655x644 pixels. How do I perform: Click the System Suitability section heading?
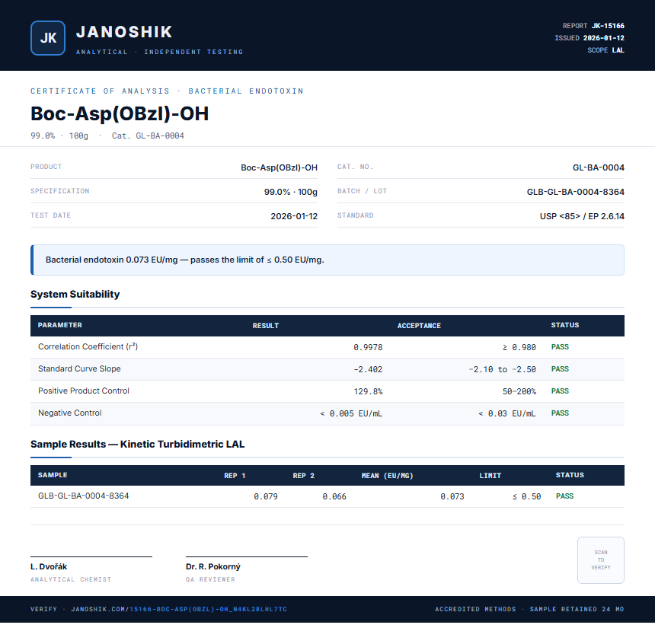point(75,294)
